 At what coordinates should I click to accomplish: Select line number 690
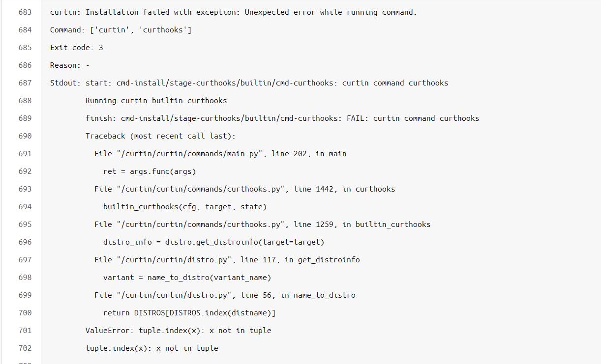pyautogui.click(x=25, y=136)
